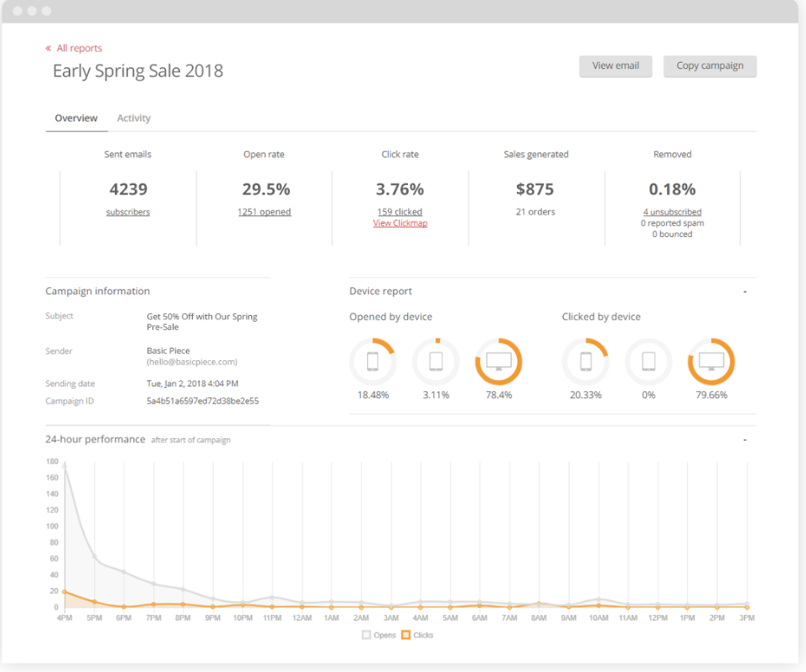Click the 0.18% removed value
Viewport: 806px width, 672px height.
672,189
